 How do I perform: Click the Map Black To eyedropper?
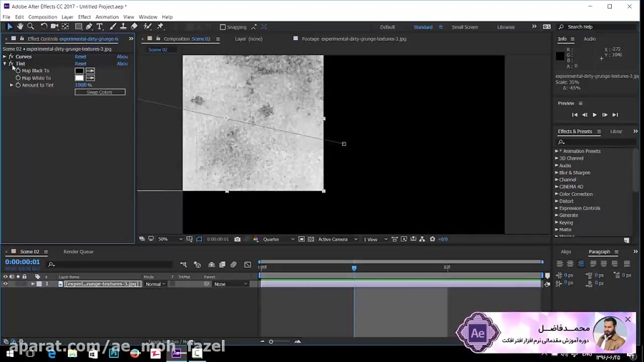[x=90, y=71]
